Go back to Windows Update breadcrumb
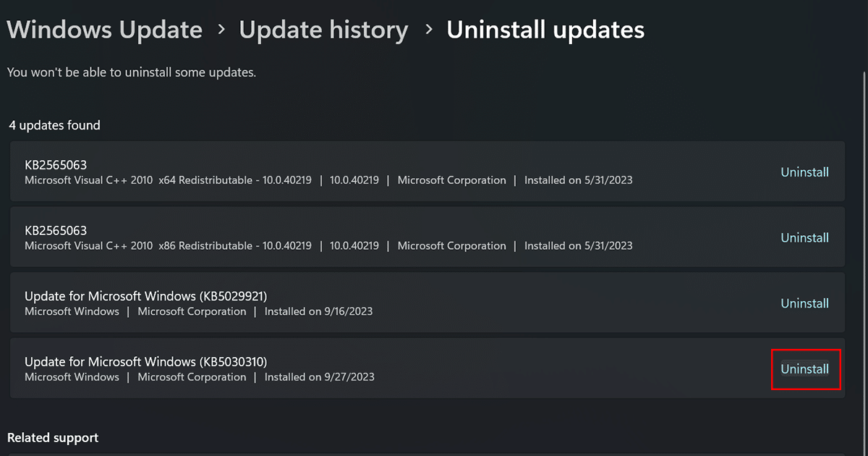The image size is (868, 456). click(x=105, y=30)
